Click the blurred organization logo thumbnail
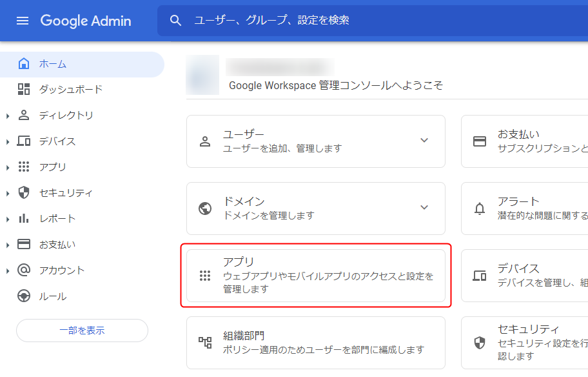This screenshot has height=377, width=588. pos(202,75)
